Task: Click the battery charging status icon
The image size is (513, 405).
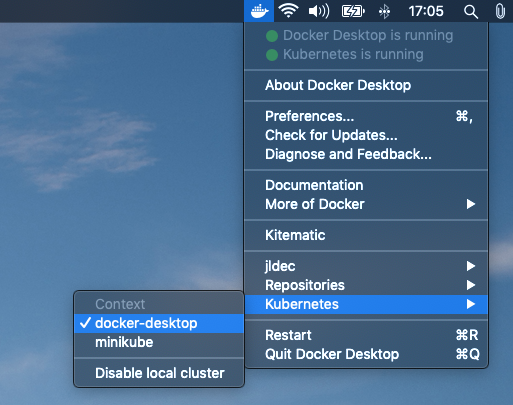Action: 353,11
